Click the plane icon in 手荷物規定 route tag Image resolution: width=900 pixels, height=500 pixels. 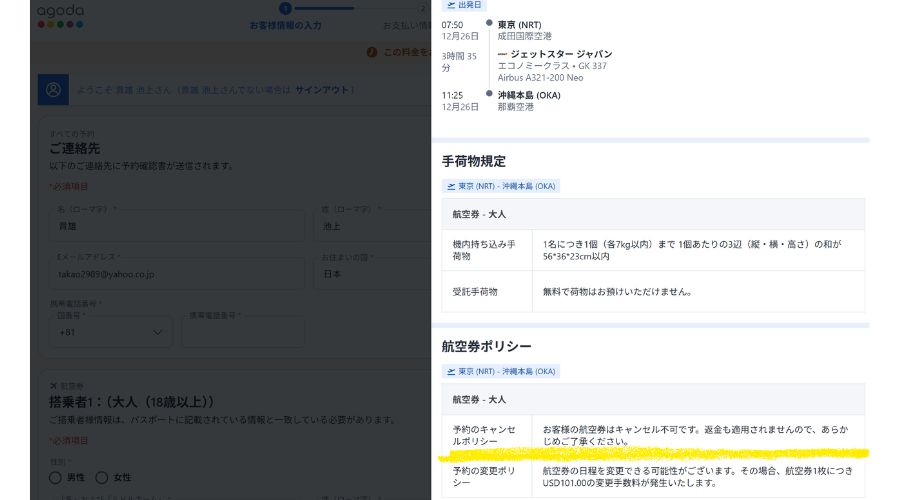pyautogui.click(x=451, y=186)
